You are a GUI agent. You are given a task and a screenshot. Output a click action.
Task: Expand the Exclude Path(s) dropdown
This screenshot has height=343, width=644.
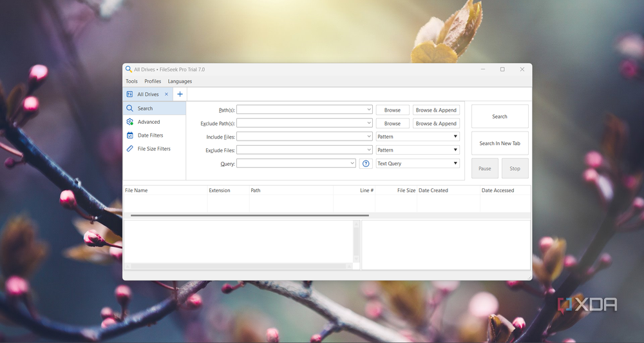pos(368,123)
